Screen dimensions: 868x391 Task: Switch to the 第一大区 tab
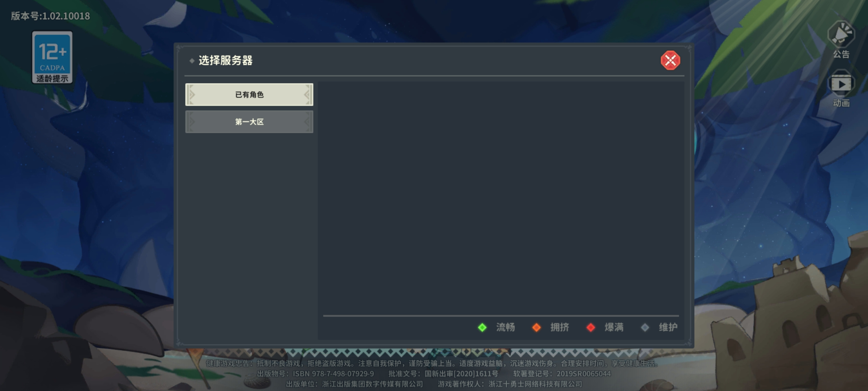249,122
